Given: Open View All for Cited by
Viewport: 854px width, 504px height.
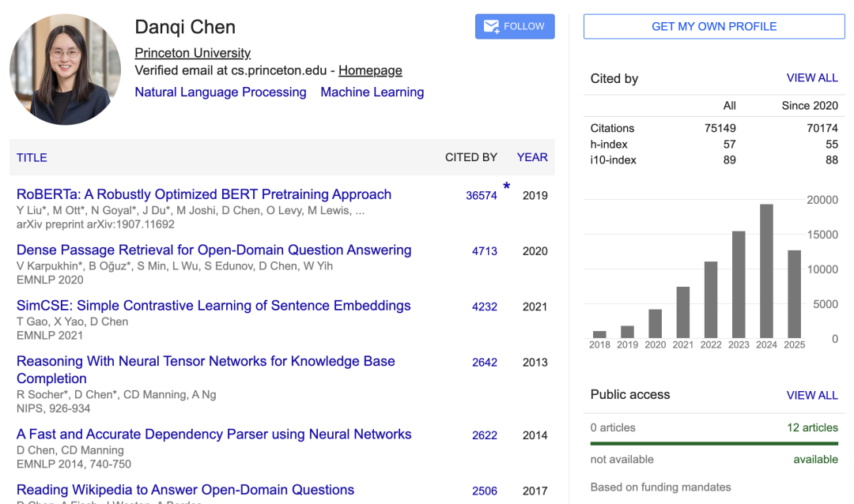Looking at the screenshot, I should pos(812,78).
